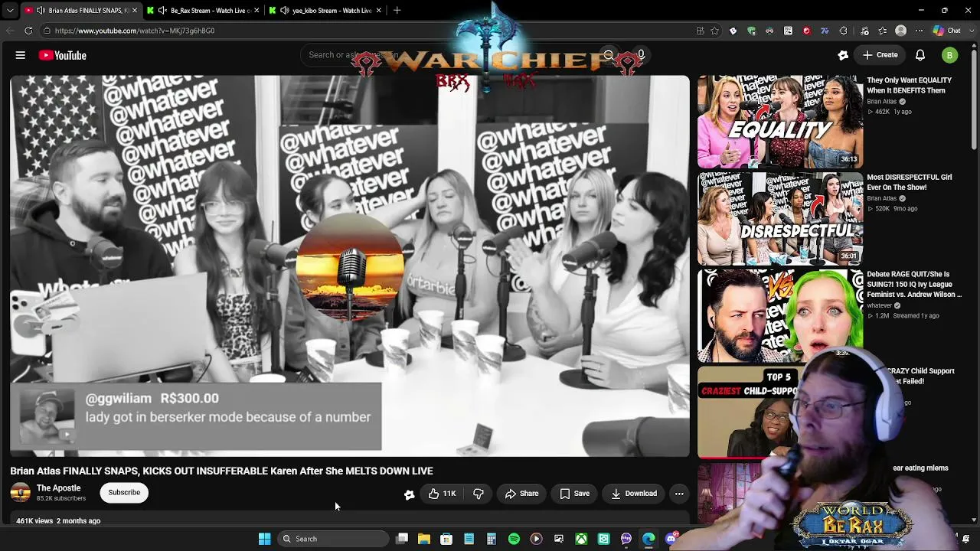Image resolution: width=980 pixels, height=551 pixels.
Task: Switch to the yae_kibo Stream tab
Action: (326, 11)
